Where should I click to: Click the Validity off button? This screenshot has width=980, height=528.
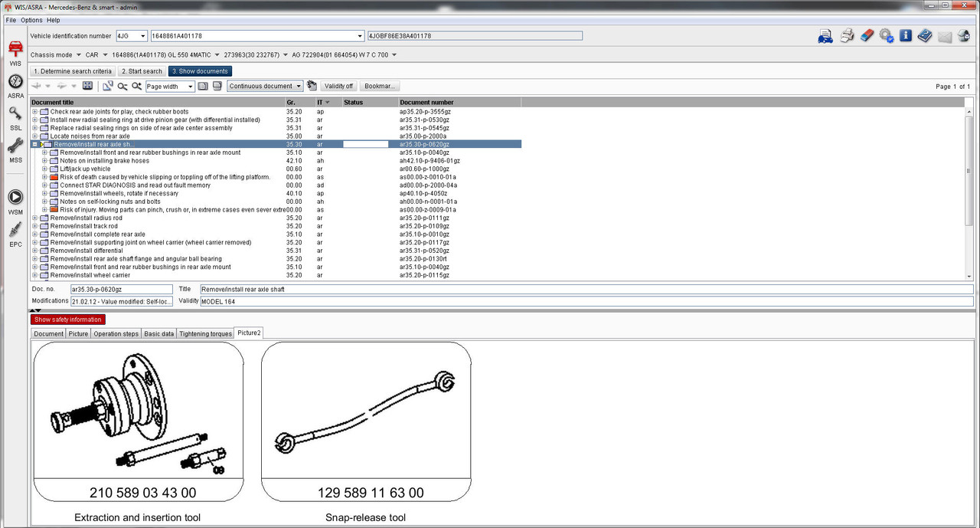click(338, 86)
